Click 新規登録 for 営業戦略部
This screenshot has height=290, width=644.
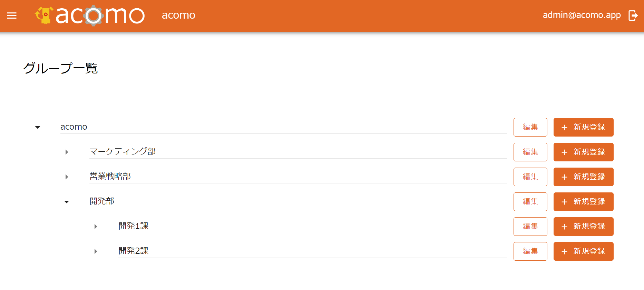click(x=583, y=177)
